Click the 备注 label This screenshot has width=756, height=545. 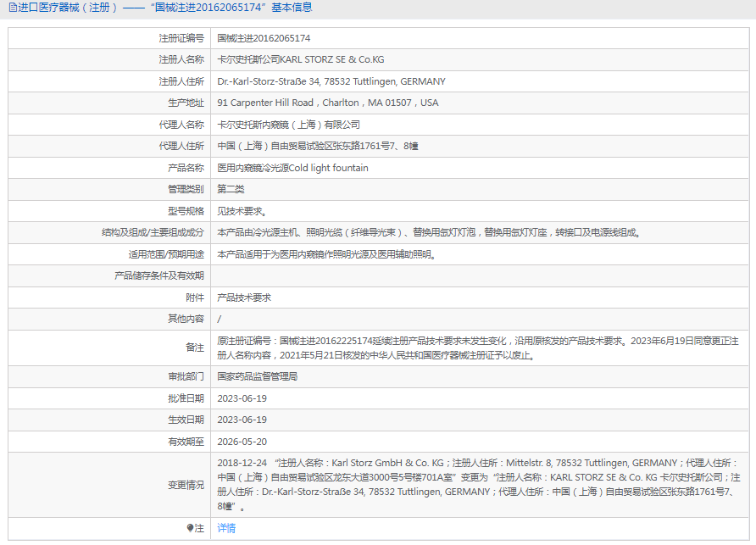[x=195, y=348]
